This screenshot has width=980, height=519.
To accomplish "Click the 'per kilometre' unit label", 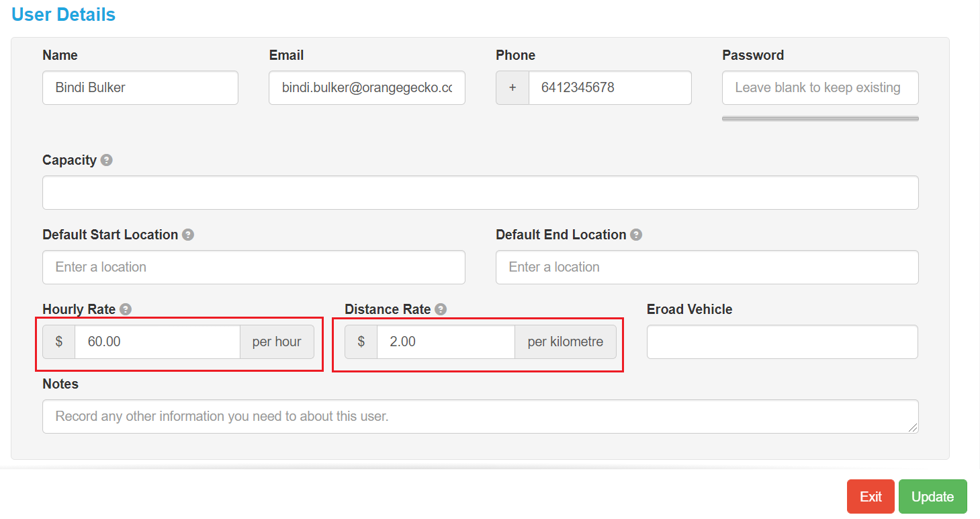I will click(566, 342).
